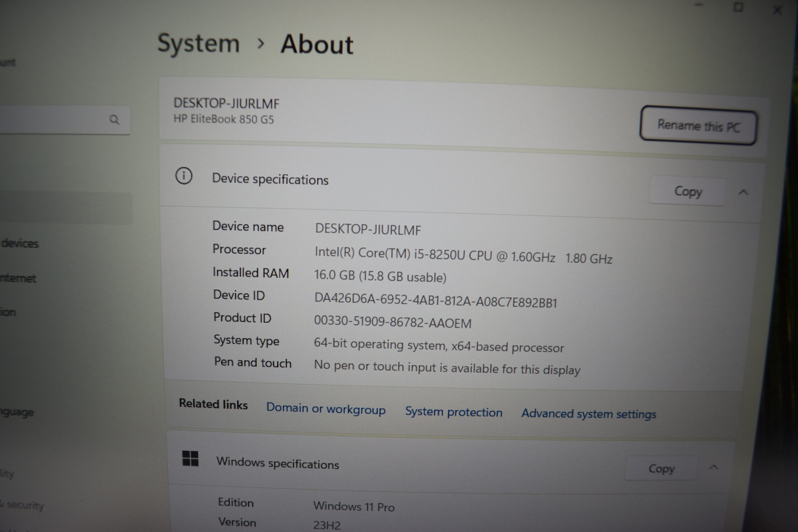The image size is (798, 532).
Task: Click the Installed RAM label
Action: tap(251, 273)
